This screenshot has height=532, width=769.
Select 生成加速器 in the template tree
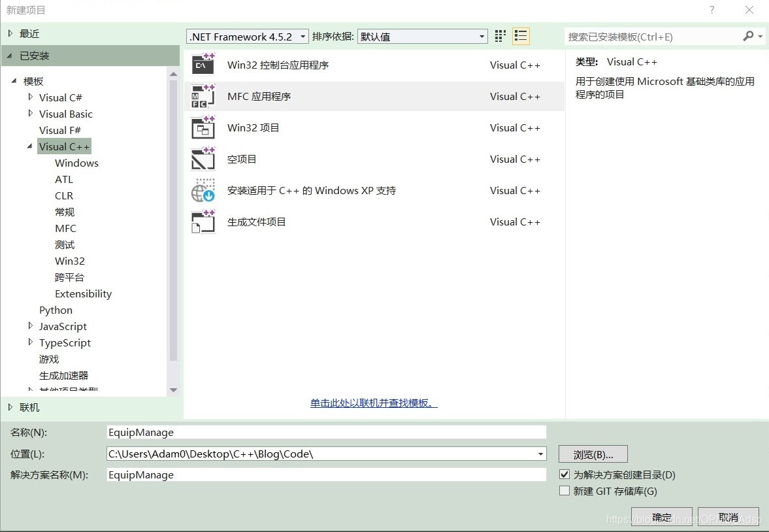coord(64,375)
